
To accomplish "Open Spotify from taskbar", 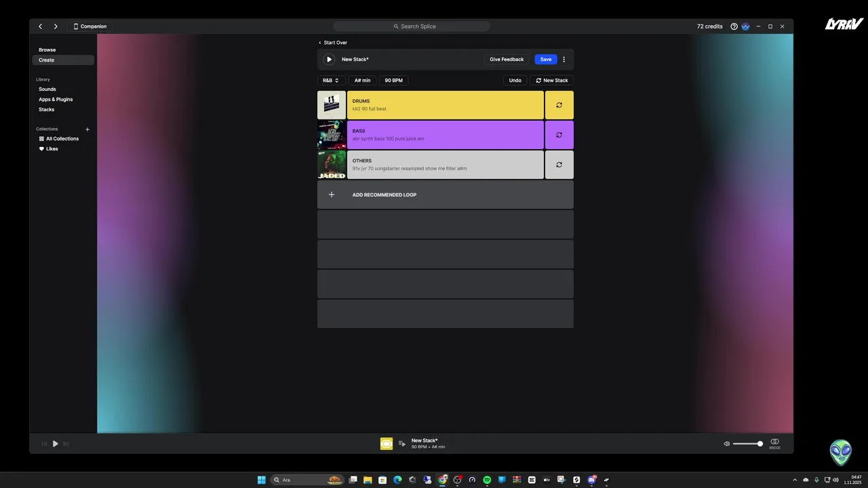I will coord(487,480).
